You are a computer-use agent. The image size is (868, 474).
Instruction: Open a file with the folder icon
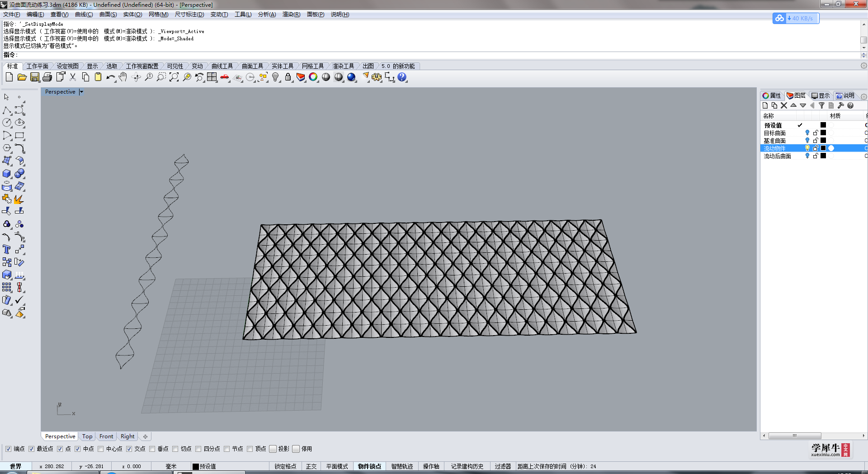pos(22,77)
